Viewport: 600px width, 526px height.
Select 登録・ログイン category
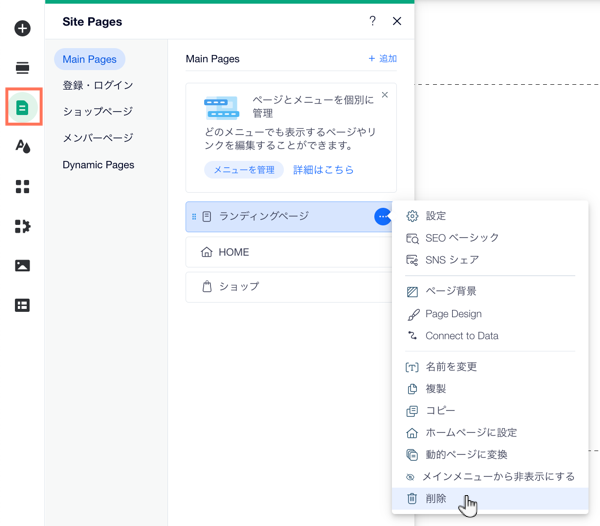click(98, 85)
